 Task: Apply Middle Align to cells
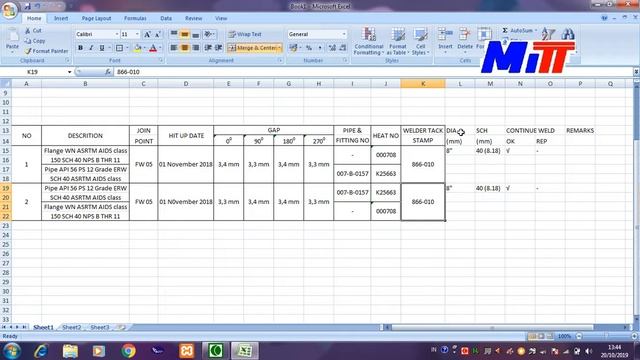pyautogui.click(x=185, y=34)
